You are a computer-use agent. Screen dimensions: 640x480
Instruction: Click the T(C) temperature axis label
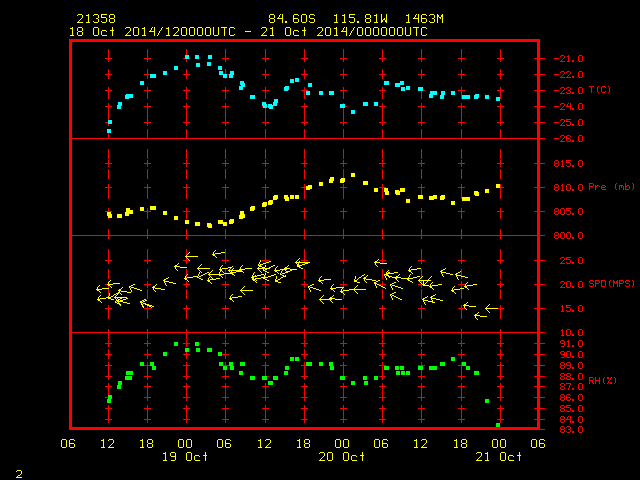[600, 90]
